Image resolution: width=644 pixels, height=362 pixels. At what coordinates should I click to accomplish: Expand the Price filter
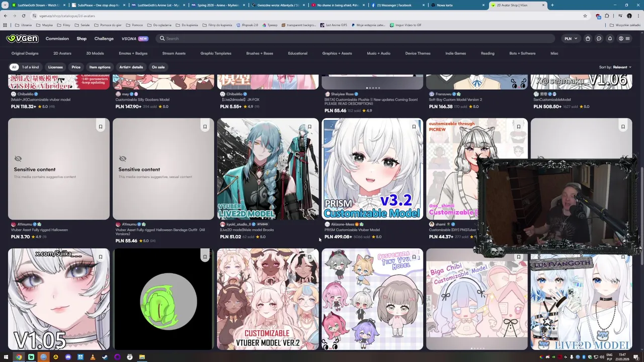pos(76,67)
